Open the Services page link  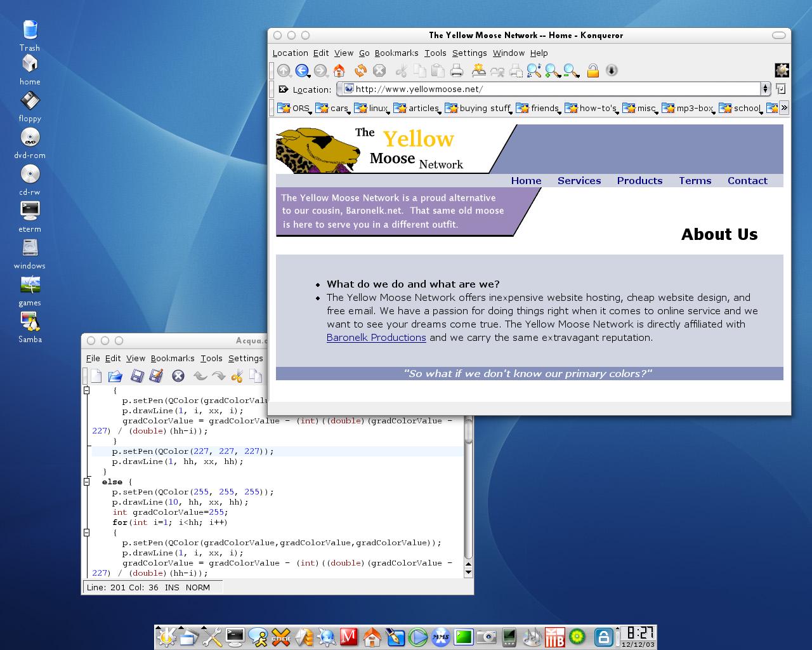pyautogui.click(x=579, y=181)
